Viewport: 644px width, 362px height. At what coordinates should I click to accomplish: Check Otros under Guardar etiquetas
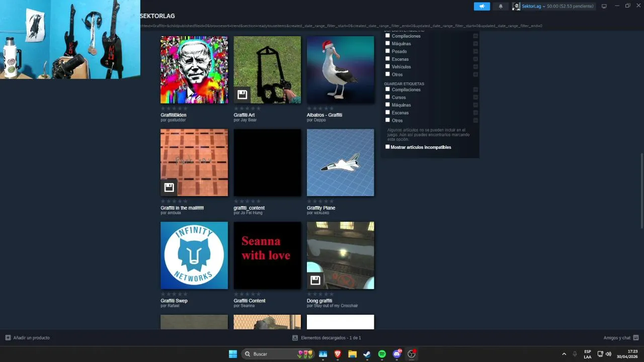click(x=387, y=120)
